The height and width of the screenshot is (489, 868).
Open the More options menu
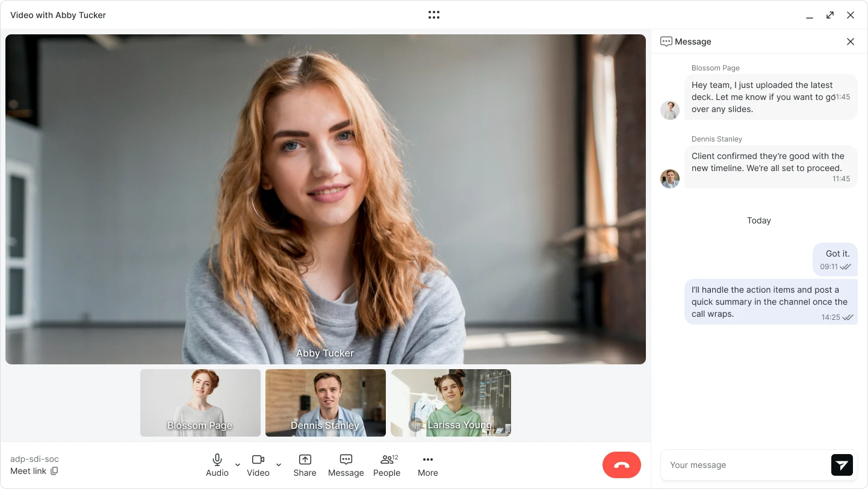[428, 466]
